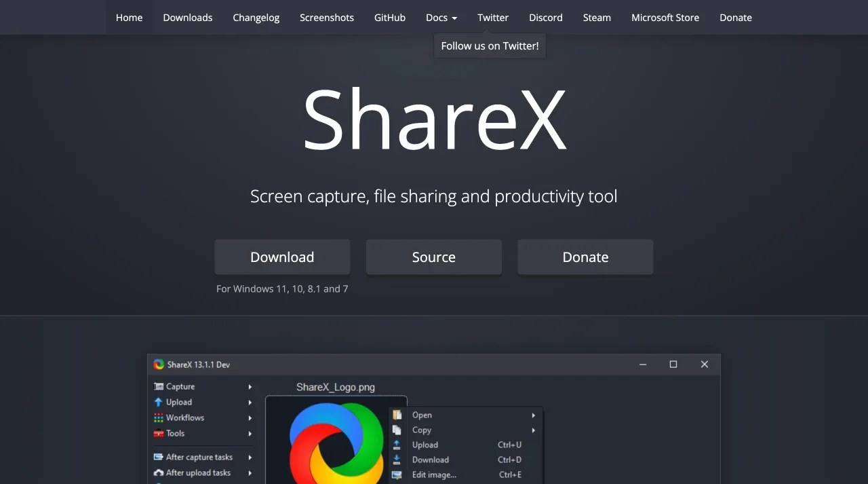This screenshot has width=868, height=484.
Task: Click the large Download button
Action: [282, 257]
